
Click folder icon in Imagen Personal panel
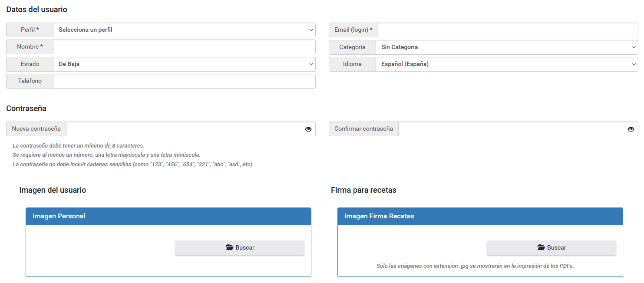(230, 247)
